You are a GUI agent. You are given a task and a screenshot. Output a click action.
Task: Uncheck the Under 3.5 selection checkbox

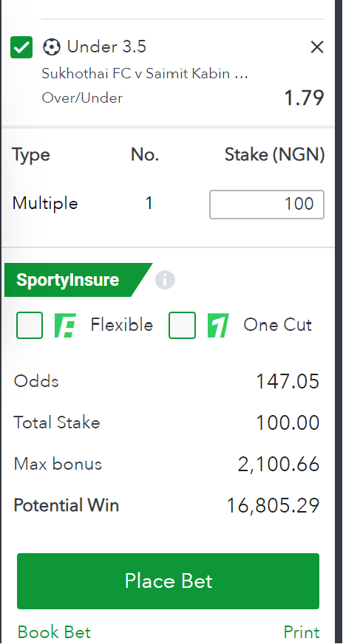pyautogui.click(x=21, y=47)
